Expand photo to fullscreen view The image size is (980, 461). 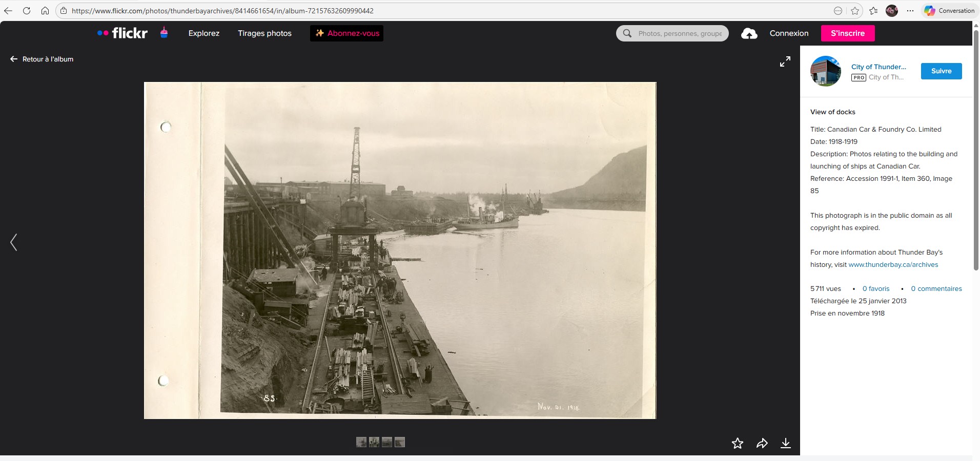(x=785, y=61)
